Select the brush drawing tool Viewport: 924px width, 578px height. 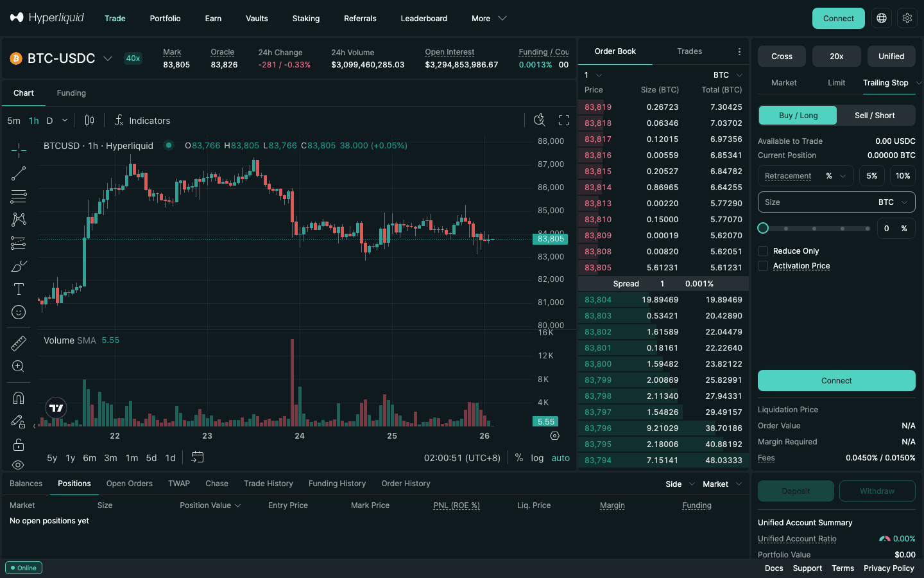click(19, 266)
